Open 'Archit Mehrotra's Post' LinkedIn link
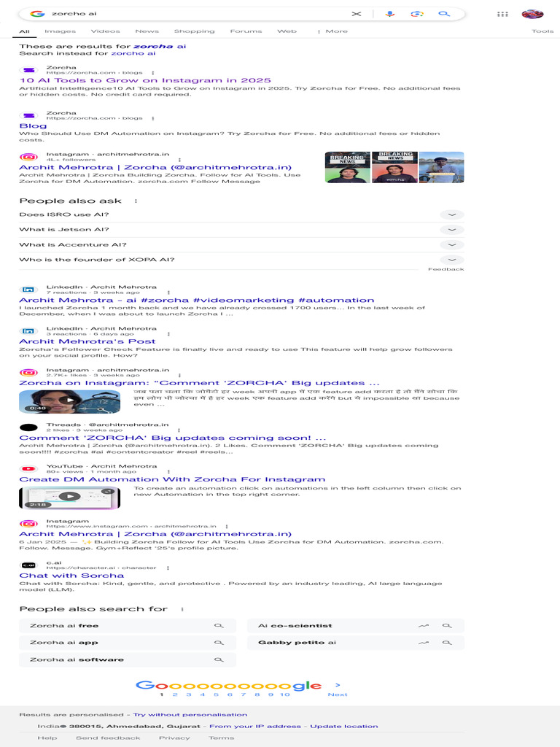The width and height of the screenshot is (560, 747). pyautogui.click(x=87, y=341)
